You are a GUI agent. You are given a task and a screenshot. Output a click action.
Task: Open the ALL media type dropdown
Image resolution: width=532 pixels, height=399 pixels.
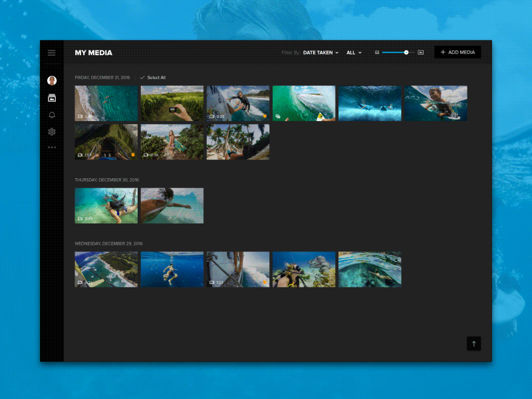coord(354,53)
